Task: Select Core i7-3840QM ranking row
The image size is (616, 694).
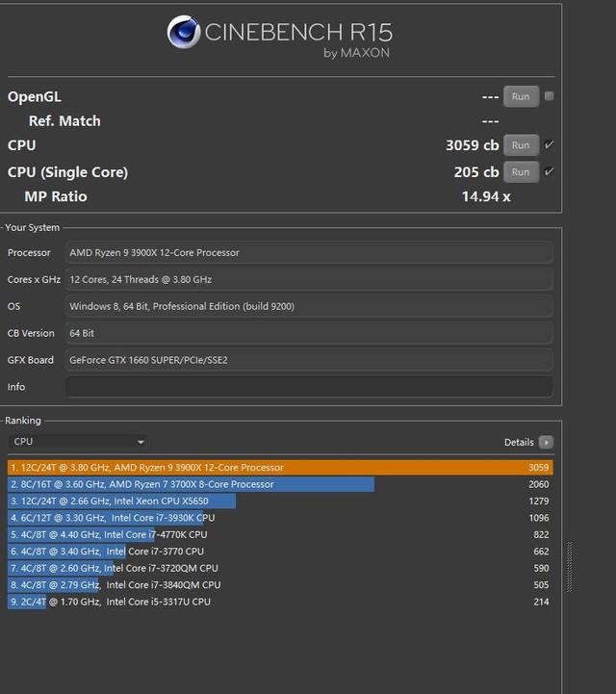Action: coord(280,585)
